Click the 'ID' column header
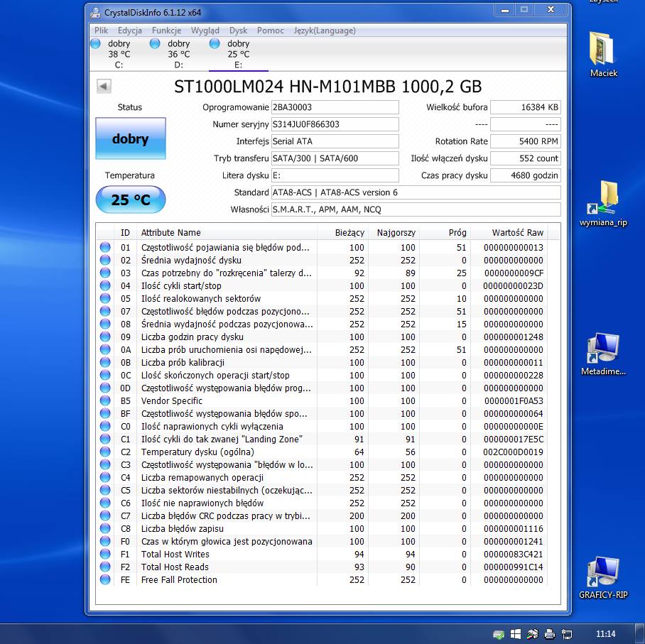645x644 pixels. tap(125, 233)
